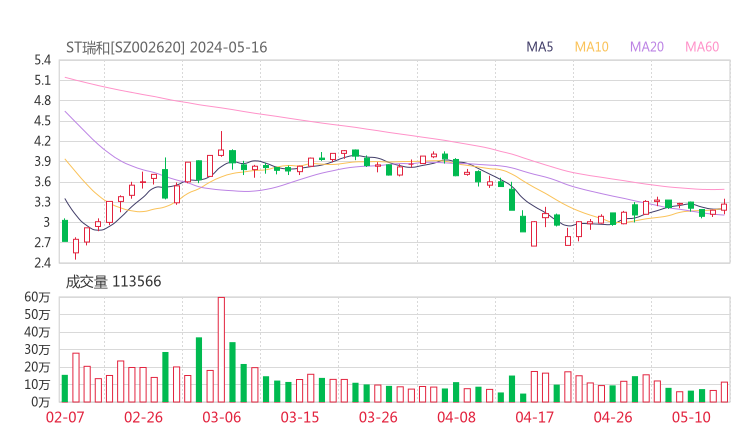Select the 02-26 date marker
The width and height of the screenshot is (740, 440).
[x=143, y=417]
